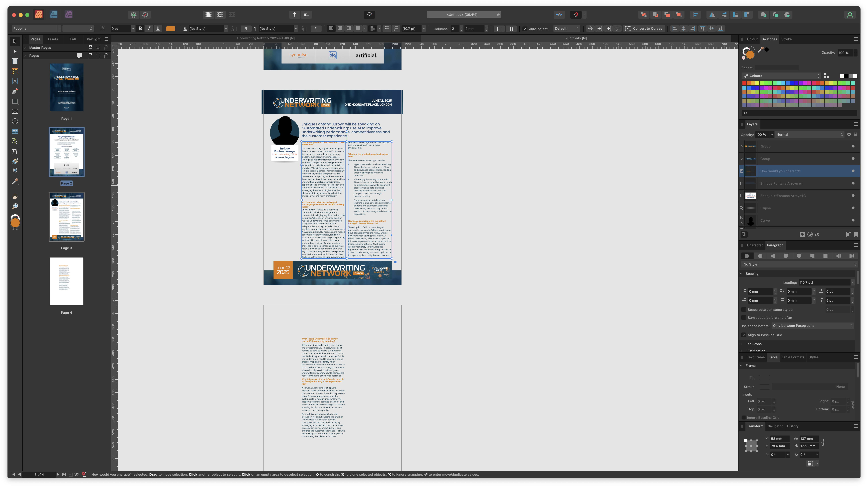Select the Vector Crop tool

tap(15, 151)
